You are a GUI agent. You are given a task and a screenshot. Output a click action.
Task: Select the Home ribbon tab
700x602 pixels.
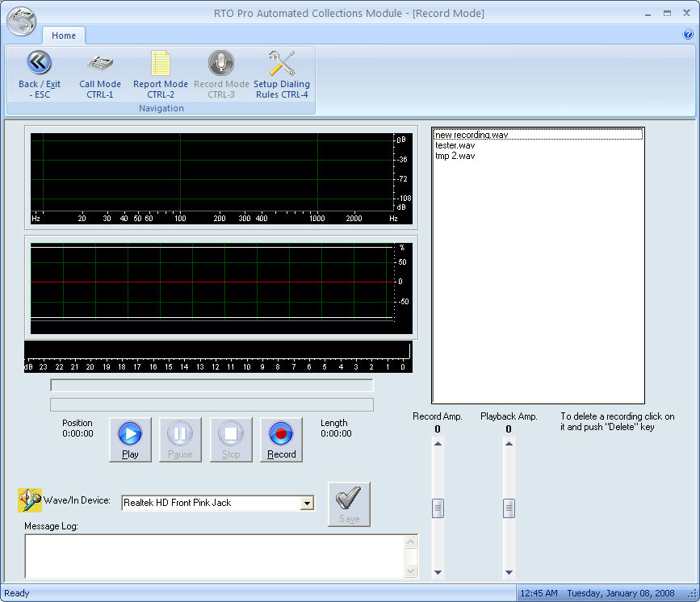point(64,36)
